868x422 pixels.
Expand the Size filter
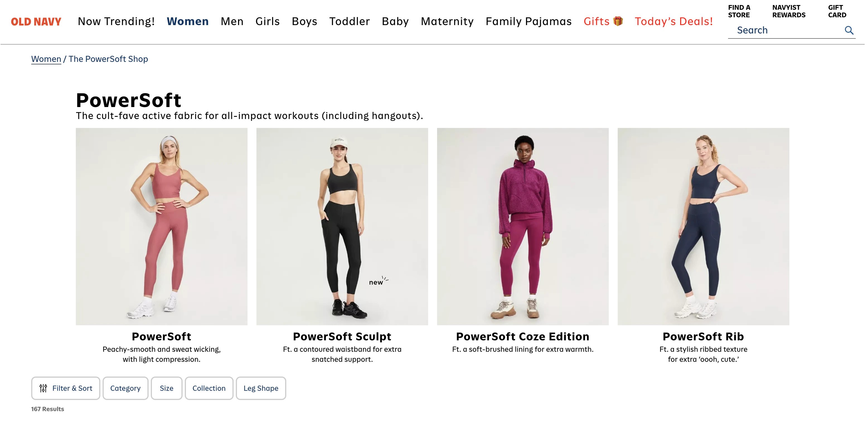pyautogui.click(x=166, y=388)
